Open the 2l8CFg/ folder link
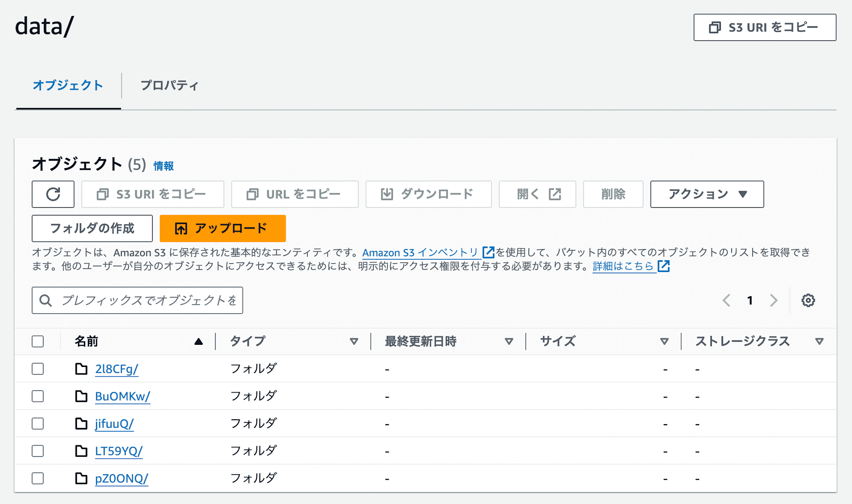The image size is (852, 504). pos(116,369)
